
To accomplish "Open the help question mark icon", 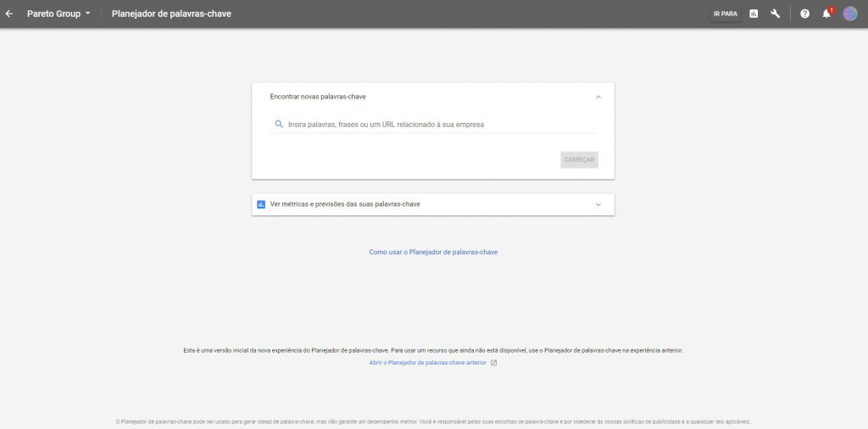I will tap(805, 14).
